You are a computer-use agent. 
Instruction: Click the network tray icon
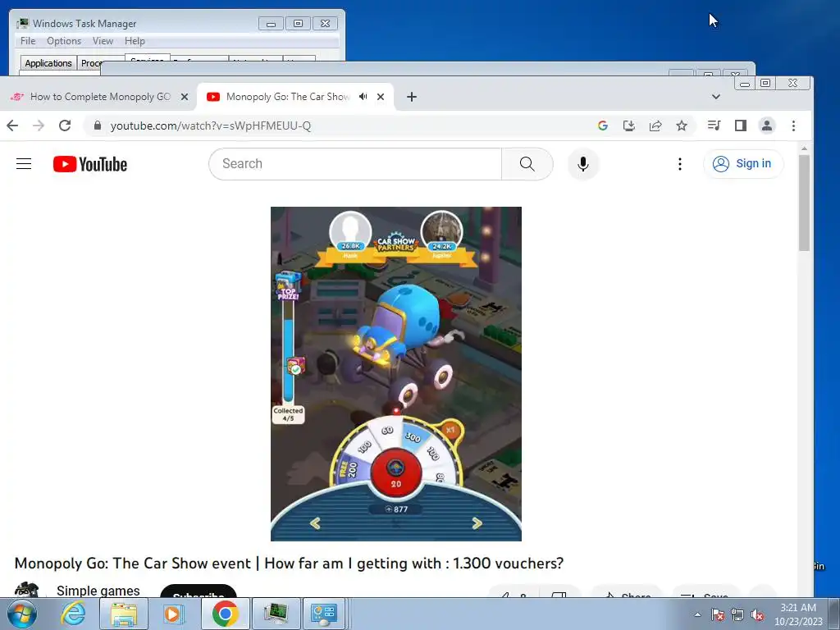pyautogui.click(x=737, y=614)
